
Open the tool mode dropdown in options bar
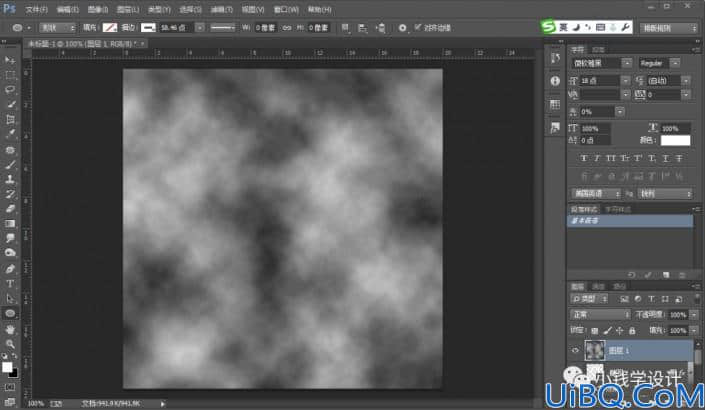pos(58,28)
